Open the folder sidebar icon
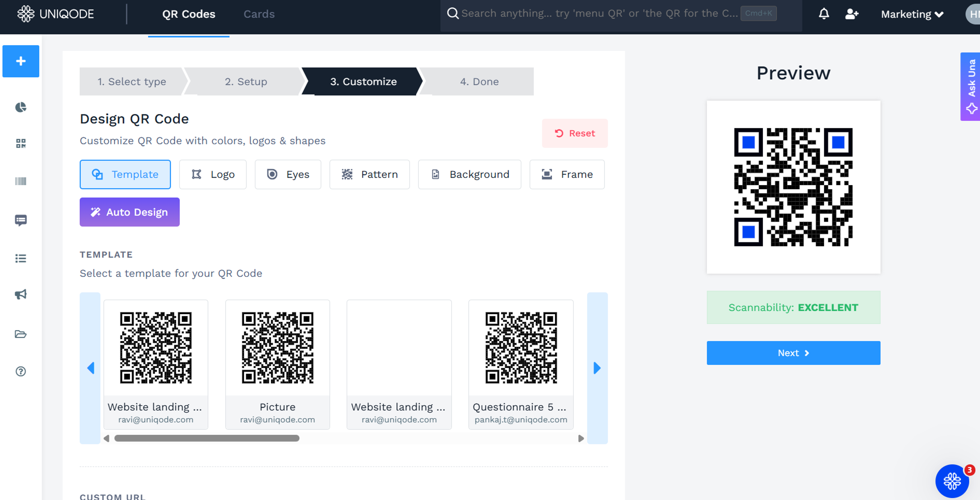980x500 pixels. pos(21,334)
